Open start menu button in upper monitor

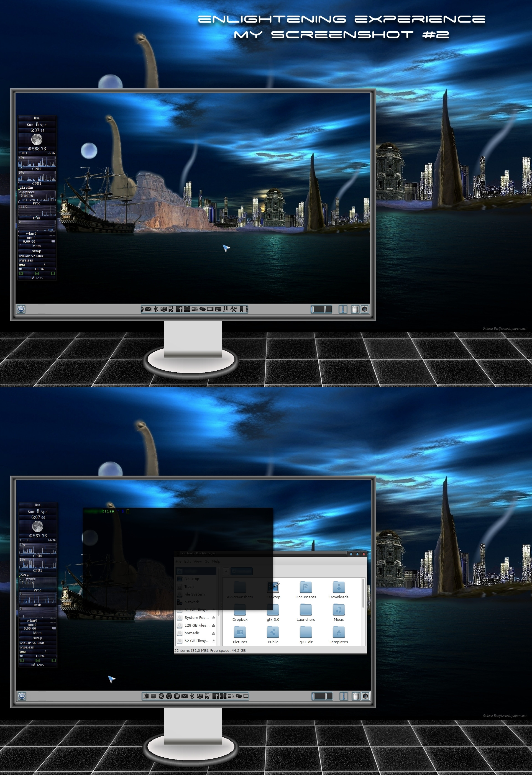tap(21, 309)
